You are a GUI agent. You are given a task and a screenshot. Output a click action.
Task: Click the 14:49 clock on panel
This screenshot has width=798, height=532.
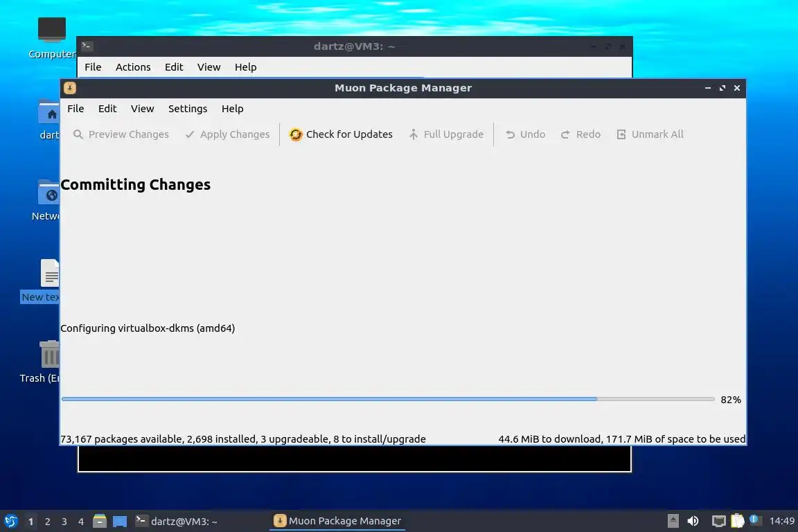(781, 521)
